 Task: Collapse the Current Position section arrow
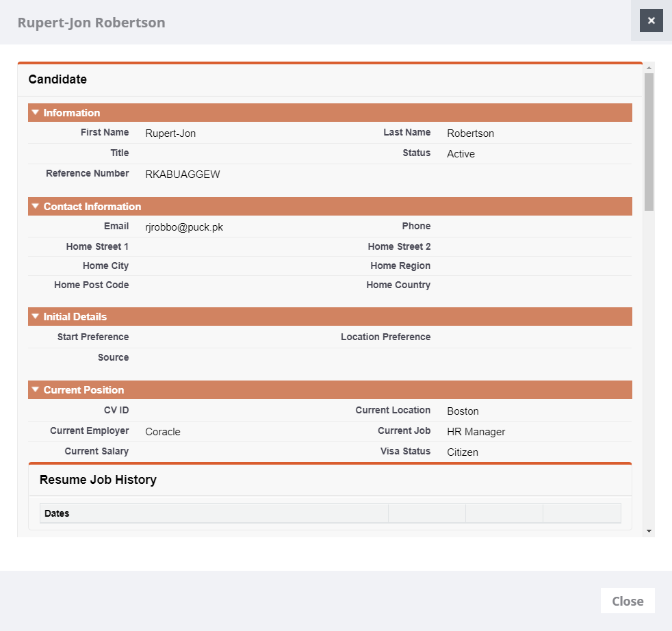coord(36,389)
